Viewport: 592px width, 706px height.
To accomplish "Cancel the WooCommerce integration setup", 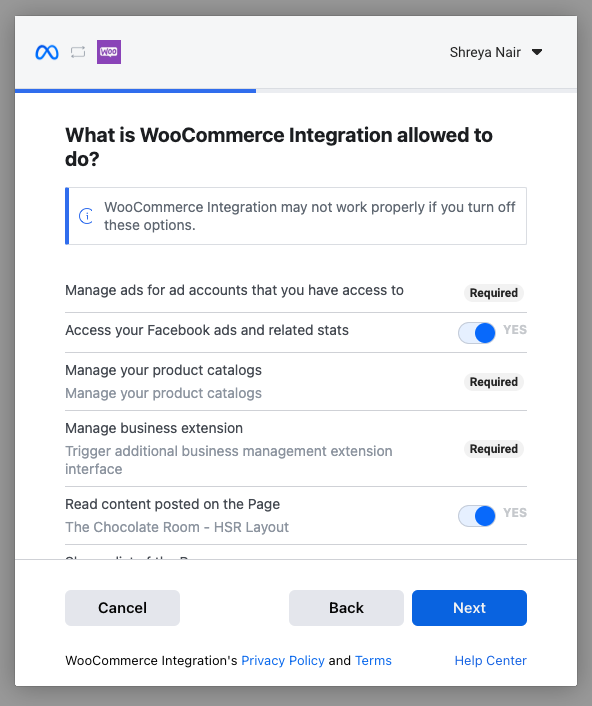I will (122, 608).
